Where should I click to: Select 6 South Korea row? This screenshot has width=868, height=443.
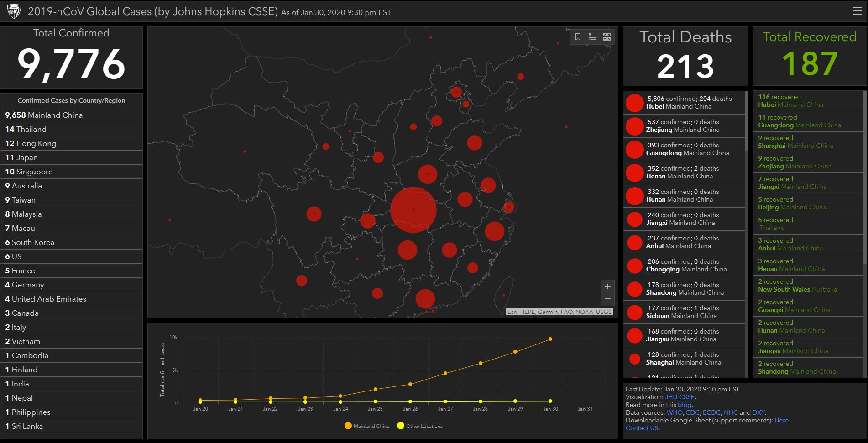(71, 242)
